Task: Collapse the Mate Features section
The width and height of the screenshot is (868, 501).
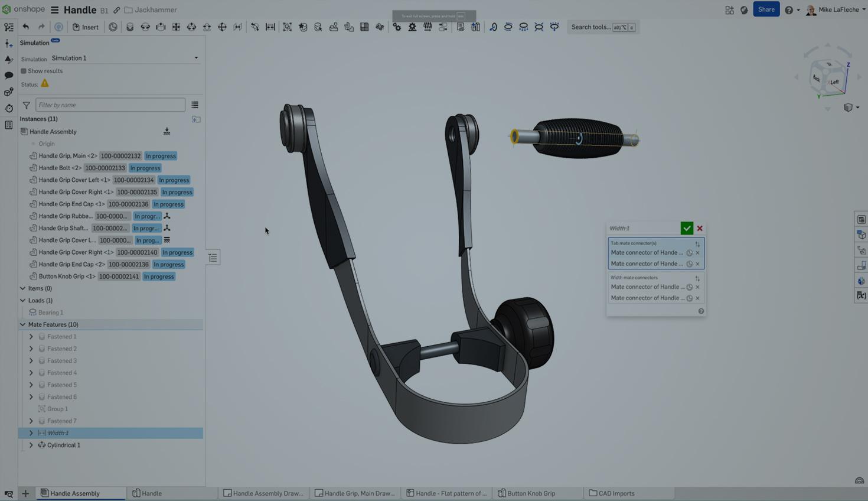Action: [x=22, y=324]
